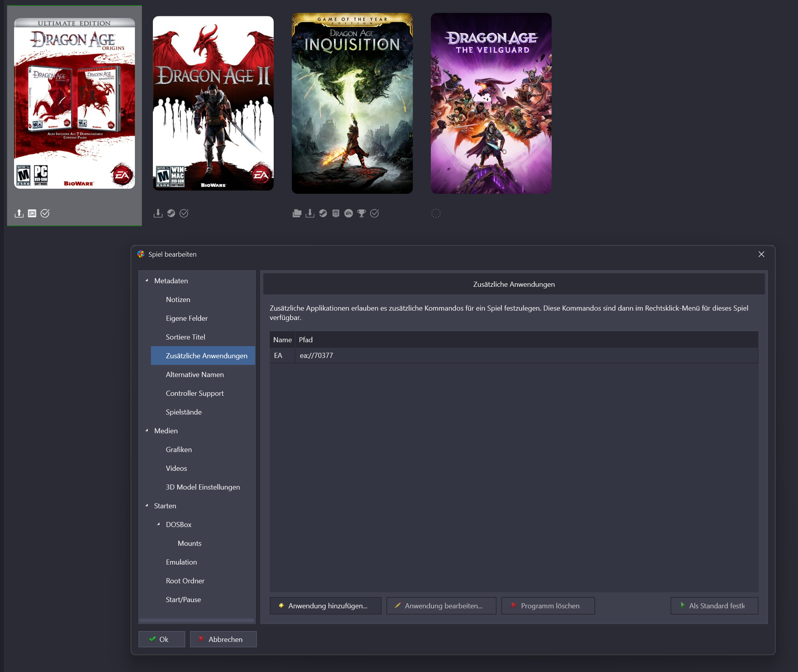Collapse the DOSBox tree node
Viewport: 798px width, 672px height.
pyautogui.click(x=158, y=524)
